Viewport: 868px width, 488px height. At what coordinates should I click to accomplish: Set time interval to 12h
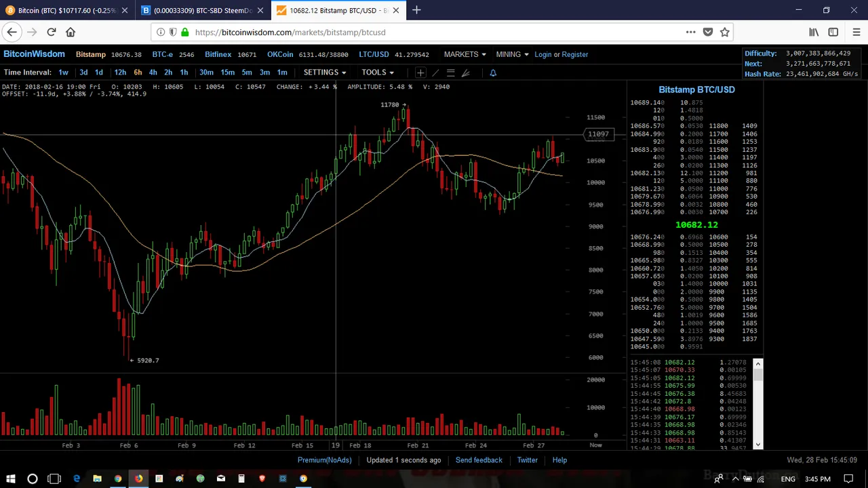coord(120,73)
